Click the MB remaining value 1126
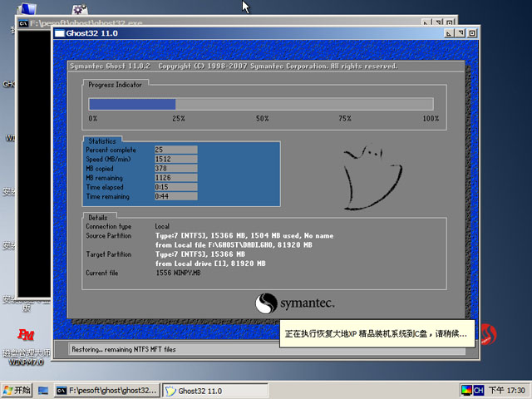The height and width of the screenshot is (399, 532). [175, 178]
